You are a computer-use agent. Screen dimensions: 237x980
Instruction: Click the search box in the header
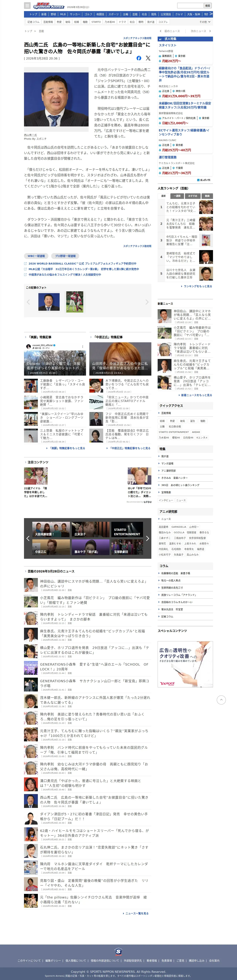[190, 6]
